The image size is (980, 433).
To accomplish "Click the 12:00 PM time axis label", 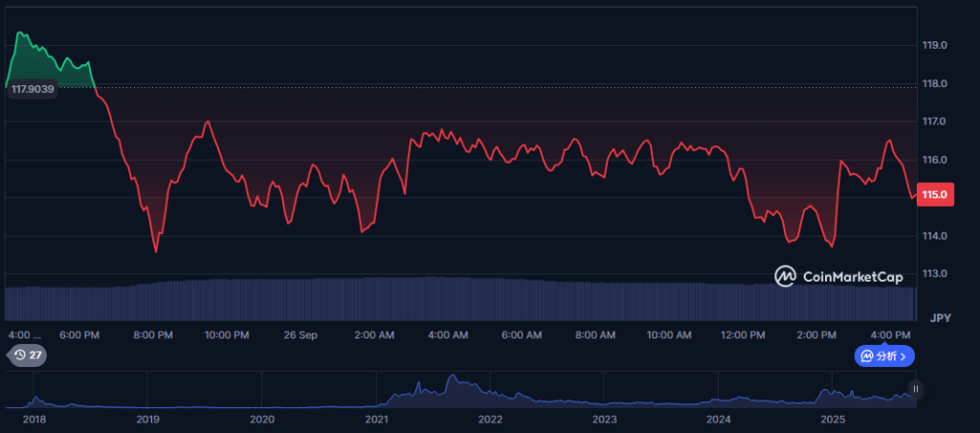I will [x=743, y=335].
